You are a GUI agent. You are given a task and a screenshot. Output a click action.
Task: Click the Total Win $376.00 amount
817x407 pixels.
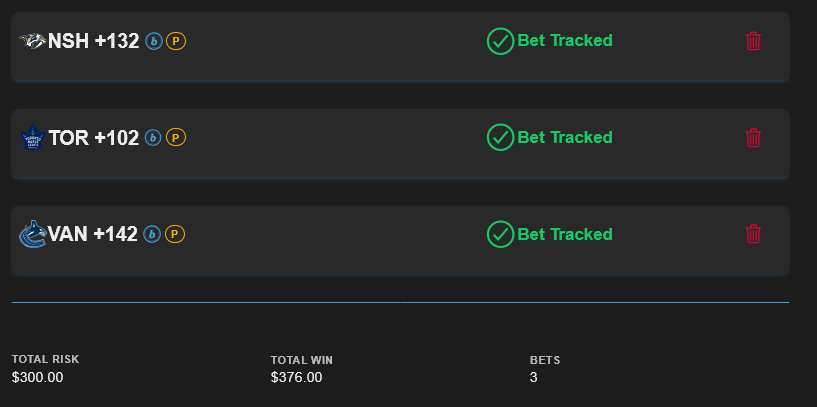point(296,377)
